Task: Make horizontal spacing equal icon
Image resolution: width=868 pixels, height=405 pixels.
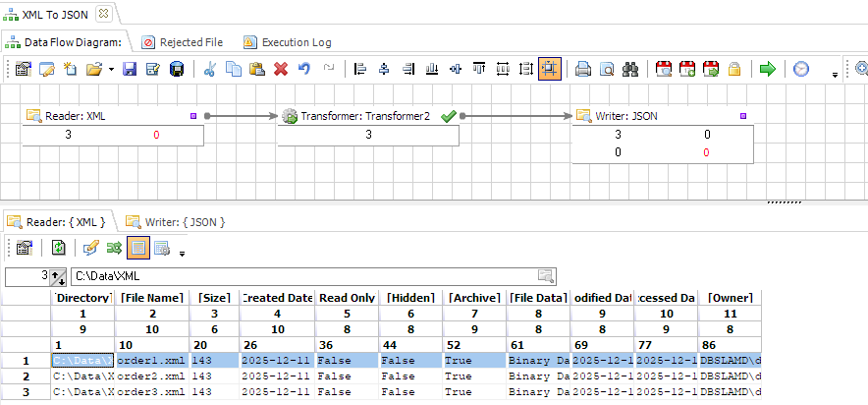Action: [x=503, y=69]
